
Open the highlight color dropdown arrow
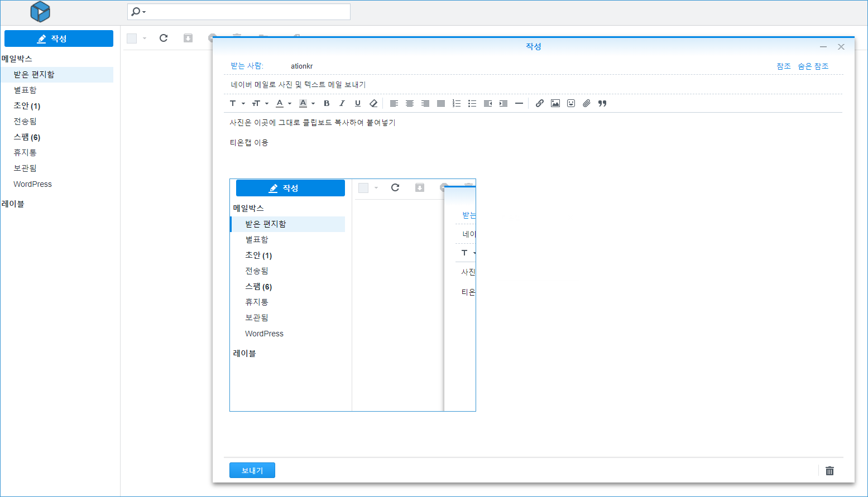click(x=313, y=103)
